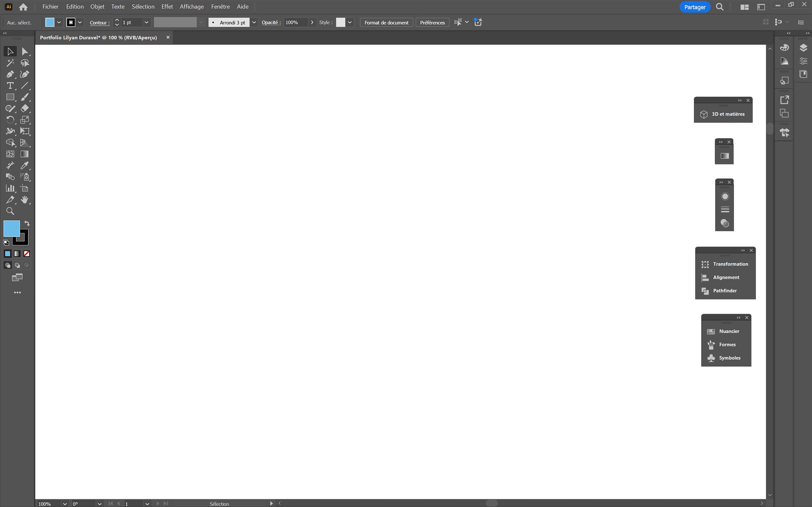
Task: Select the Zoom tool
Action: tap(10, 211)
